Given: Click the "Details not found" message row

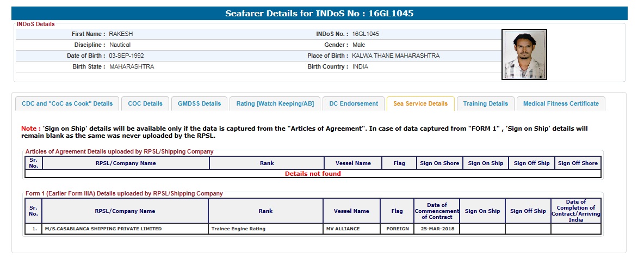Looking at the screenshot, I should [x=313, y=174].
